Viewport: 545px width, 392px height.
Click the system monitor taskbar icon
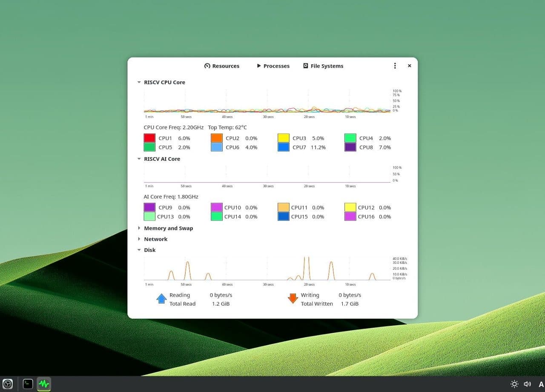pyautogui.click(x=44, y=384)
